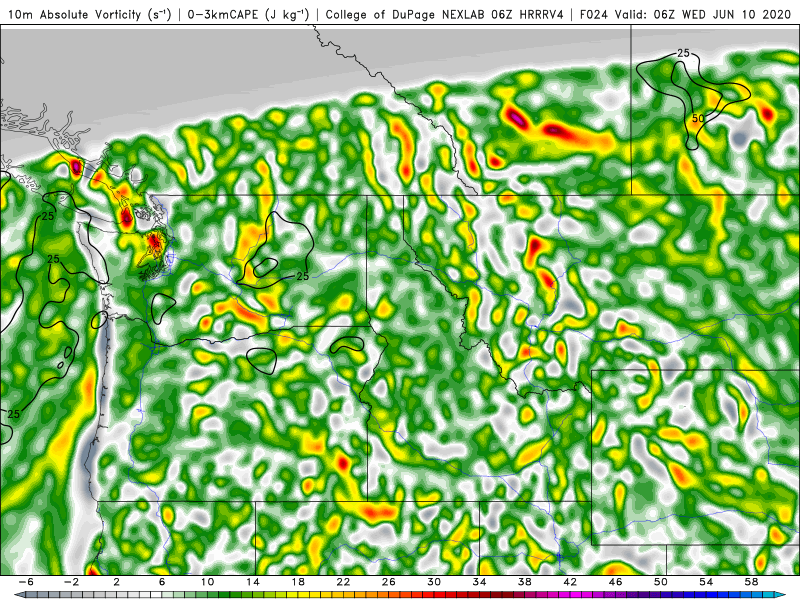Viewport: 800px width, 600px height.
Task: Click the "25" contour label above the 50 contour
Action: tap(683, 53)
